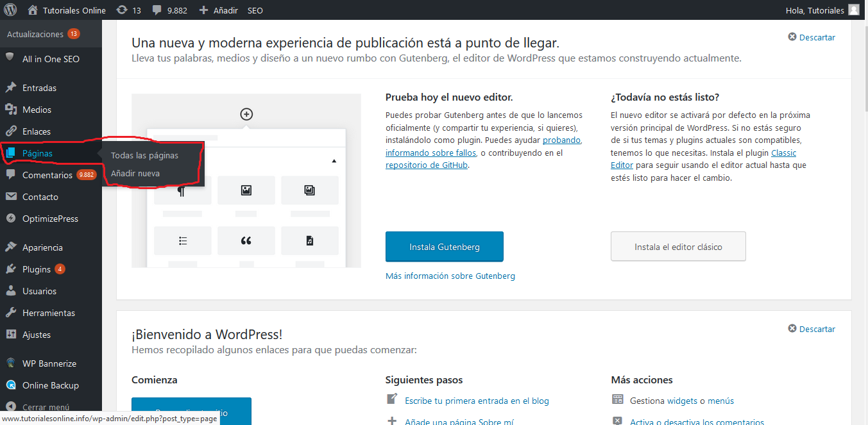Click the Cerrar menú collapse arrow icon

[x=11, y=406]
